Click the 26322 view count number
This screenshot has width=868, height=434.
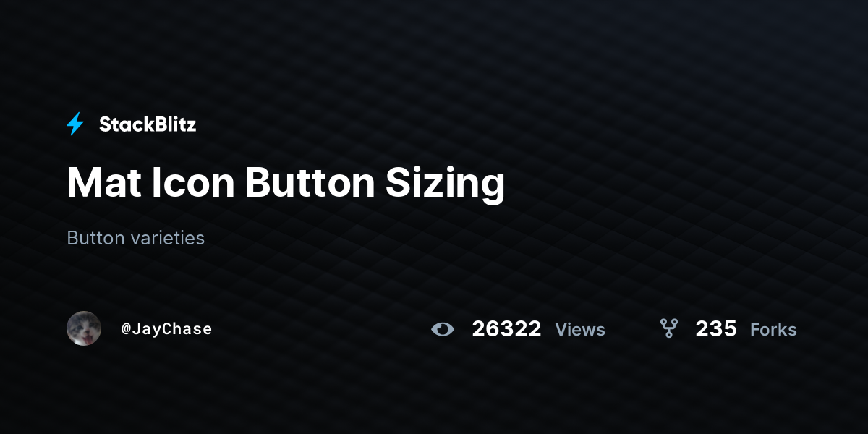[x=506, y=329]
